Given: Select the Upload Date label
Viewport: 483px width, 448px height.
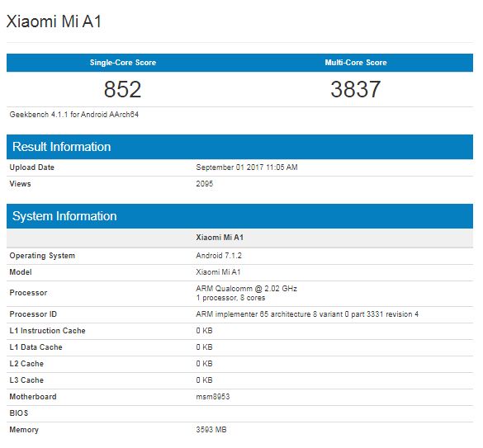Looking at the screenshot, I should point(32,167).
